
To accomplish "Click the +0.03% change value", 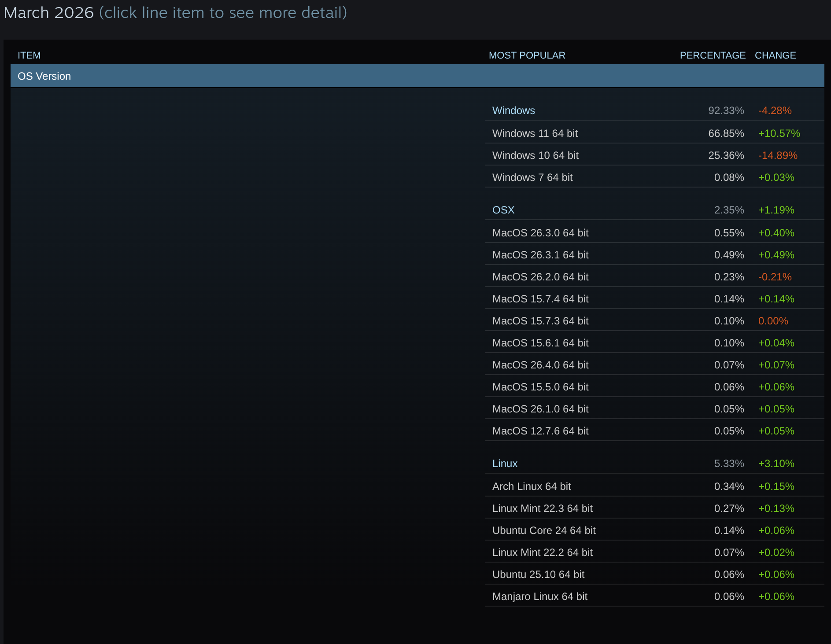I will 776,177.
